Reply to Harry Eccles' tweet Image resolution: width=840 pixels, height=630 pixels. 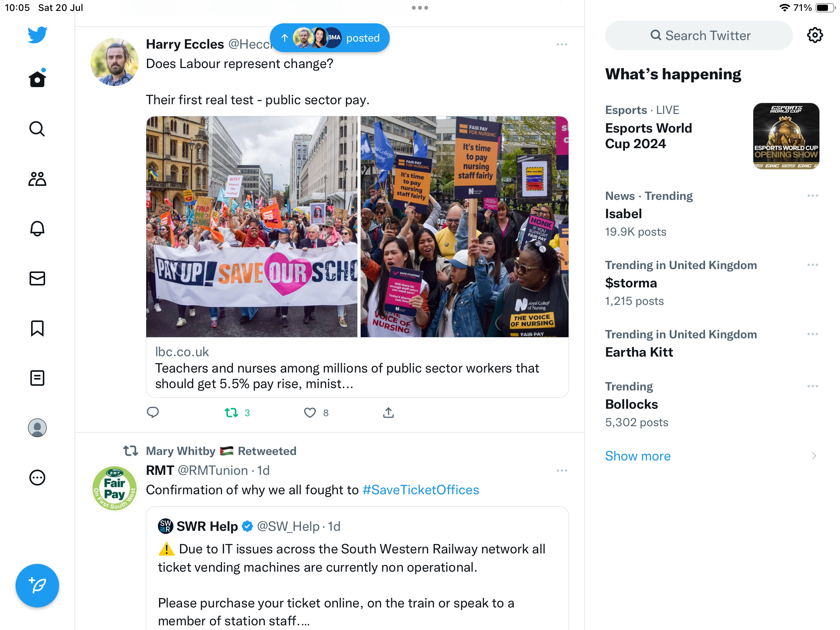[153, 413]
